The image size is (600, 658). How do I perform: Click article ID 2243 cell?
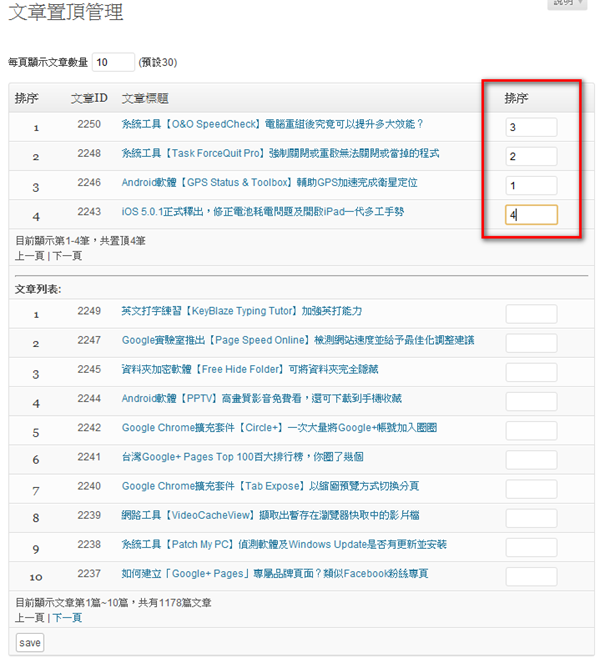89,212
